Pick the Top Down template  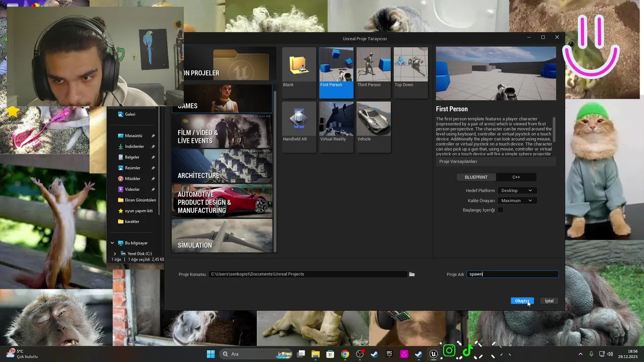pos(411,72)
